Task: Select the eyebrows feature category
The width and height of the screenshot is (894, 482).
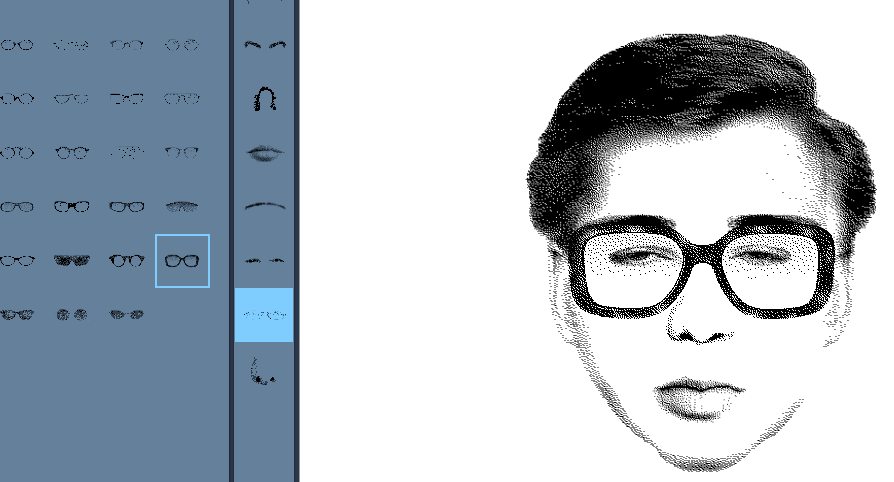Action: click(265, 45)
